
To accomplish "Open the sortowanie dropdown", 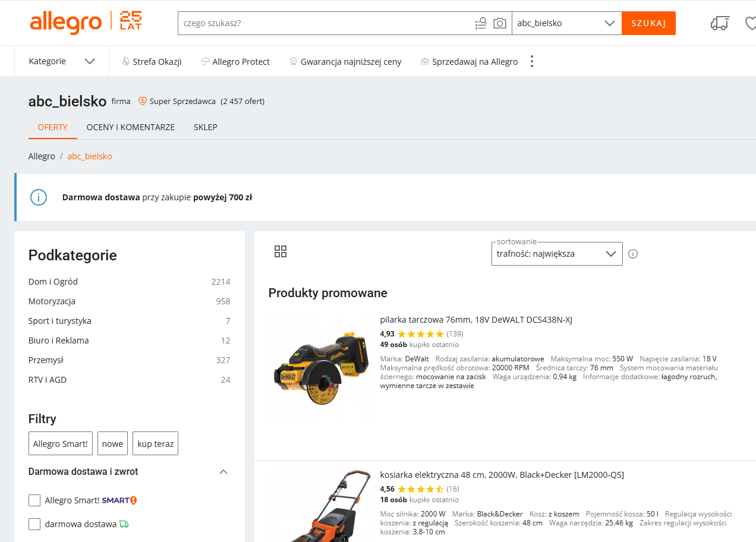I will pyautogui.click(x=557, y=254).
